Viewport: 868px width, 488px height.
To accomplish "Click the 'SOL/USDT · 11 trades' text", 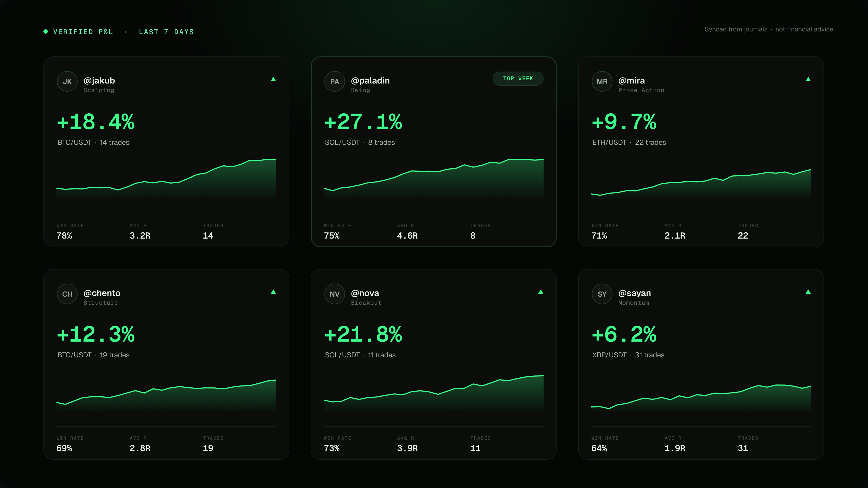I will (x=360, y=355).
